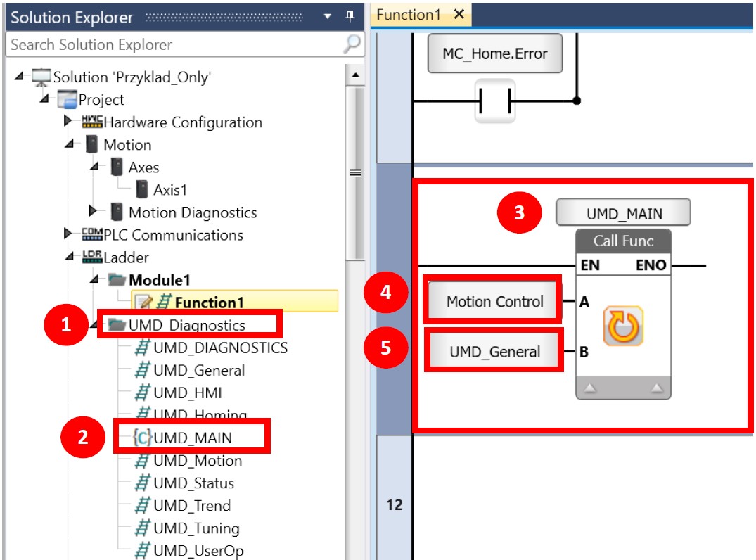Click the search magnifier icon

coord(352,44)
